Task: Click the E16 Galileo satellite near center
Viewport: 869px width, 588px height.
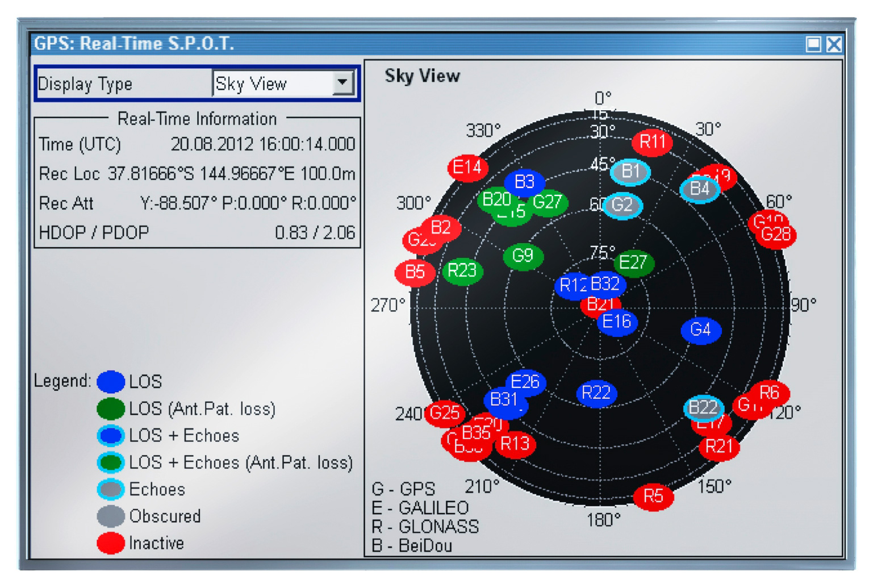Action: (617, 322)
